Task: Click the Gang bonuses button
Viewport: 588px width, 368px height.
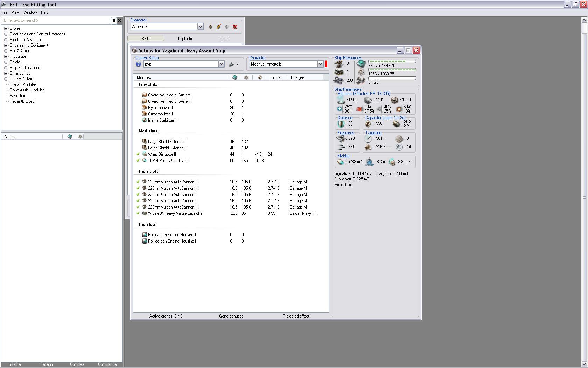Action: [231, 316]
